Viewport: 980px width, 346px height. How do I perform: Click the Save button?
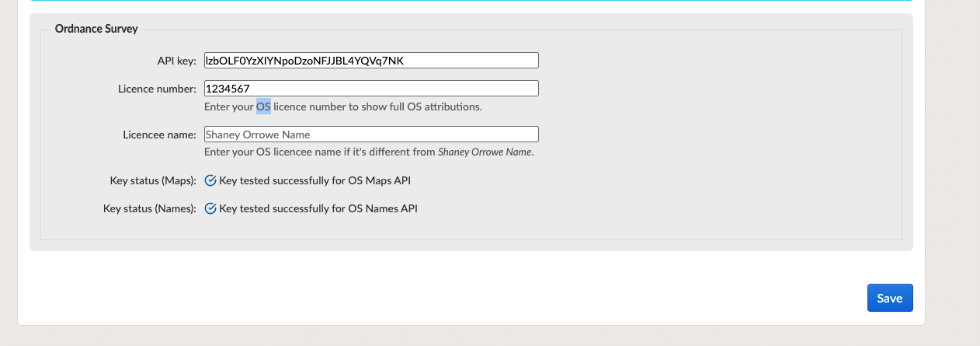(x=890, y=298)
